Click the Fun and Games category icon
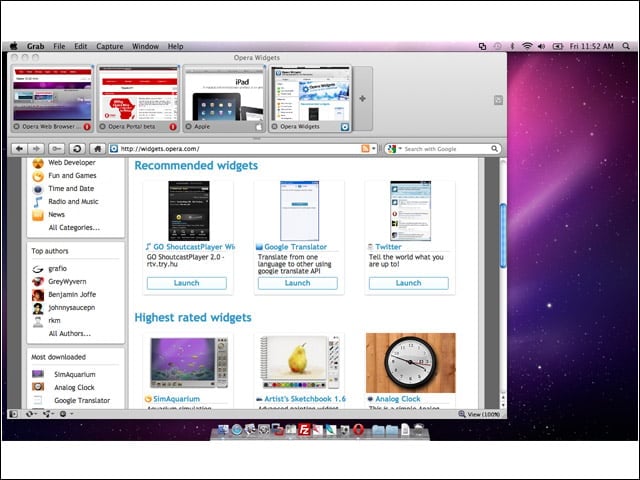The height and width of the screenshot is (480, 640). tap(38, 176)
